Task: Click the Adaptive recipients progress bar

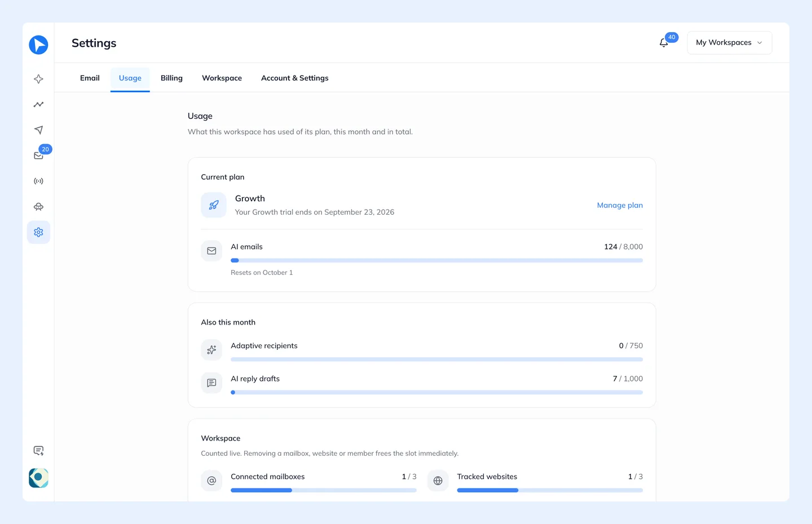Action: point(437,359)
